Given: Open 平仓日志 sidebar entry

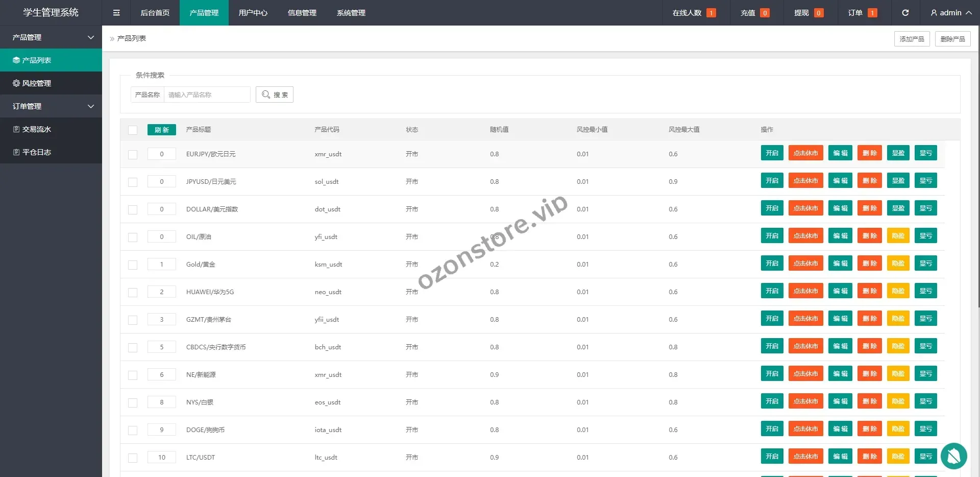Looking at the screenshot, I should [51, 152].
